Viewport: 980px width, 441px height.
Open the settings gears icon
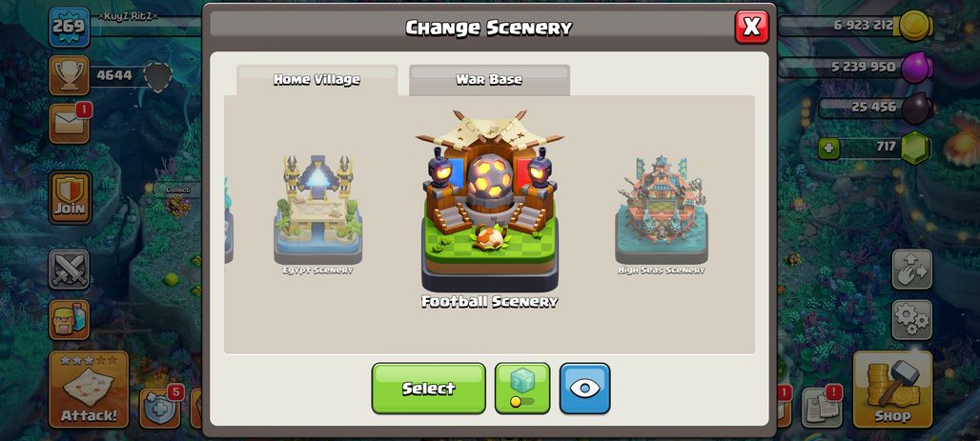click(x=912, y=320)
